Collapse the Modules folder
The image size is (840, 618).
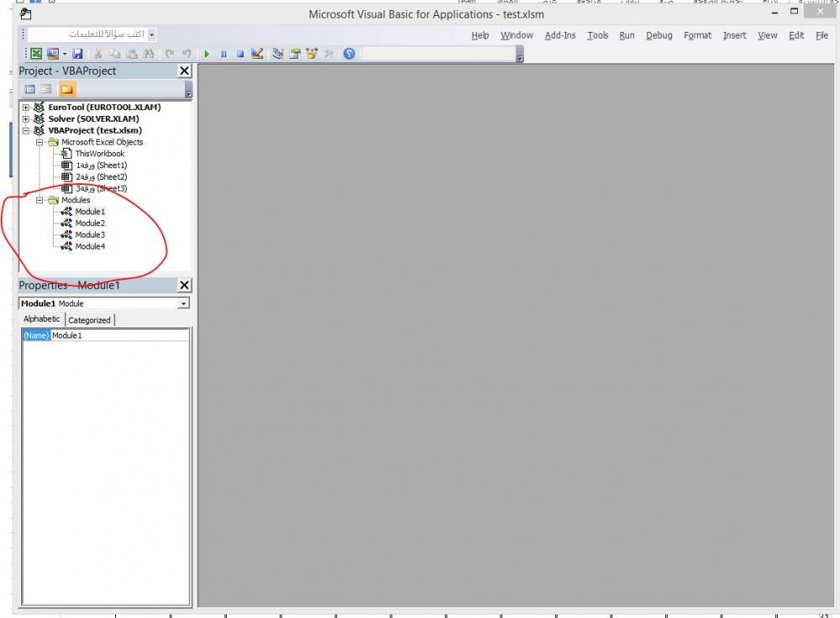point(39,201)
